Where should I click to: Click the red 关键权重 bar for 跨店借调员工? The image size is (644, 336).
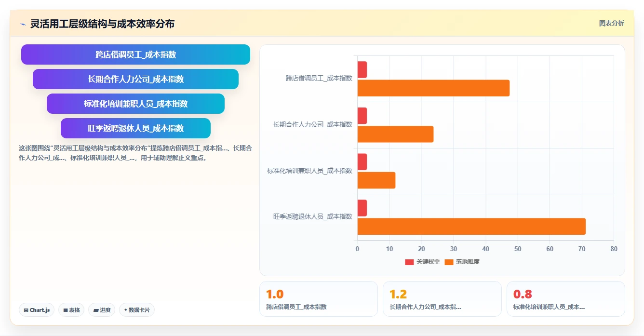[x=362, y=69]
